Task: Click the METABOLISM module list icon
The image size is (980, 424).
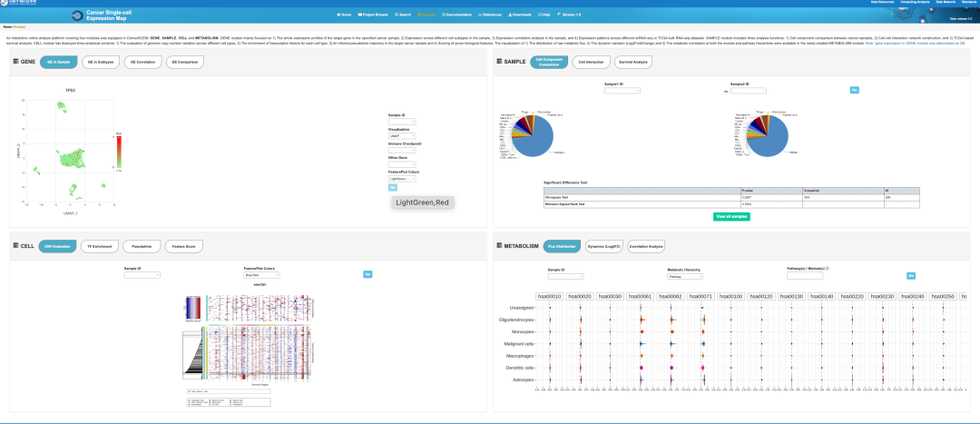Action: pos(499,246)
